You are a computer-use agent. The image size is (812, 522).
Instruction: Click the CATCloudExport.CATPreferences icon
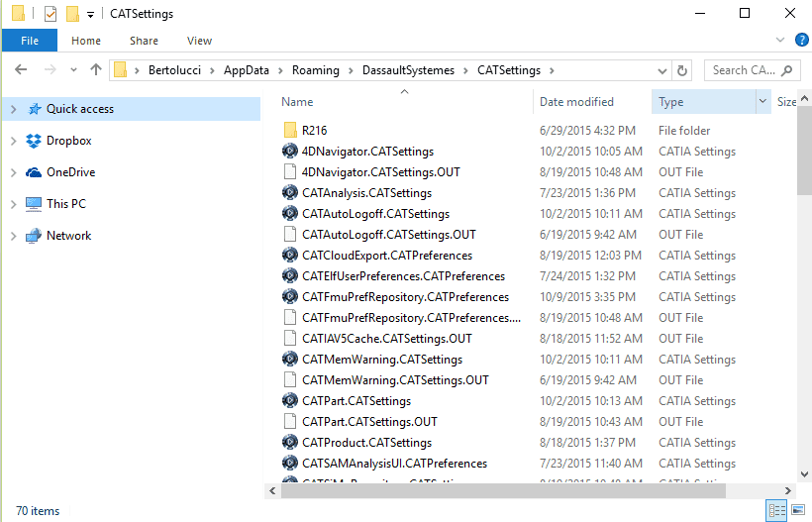(290, 255)
